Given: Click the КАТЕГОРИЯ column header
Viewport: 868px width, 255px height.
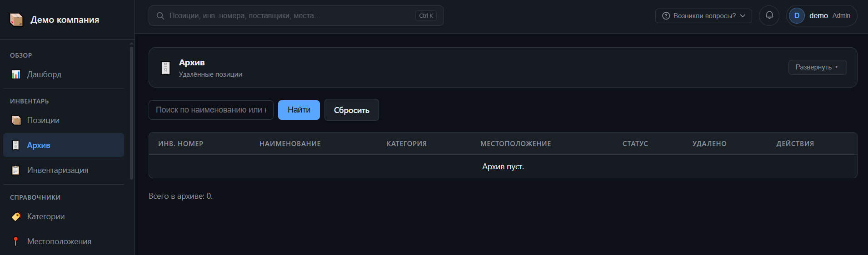Looking at the screenshot, I should [x=407, y=144].
